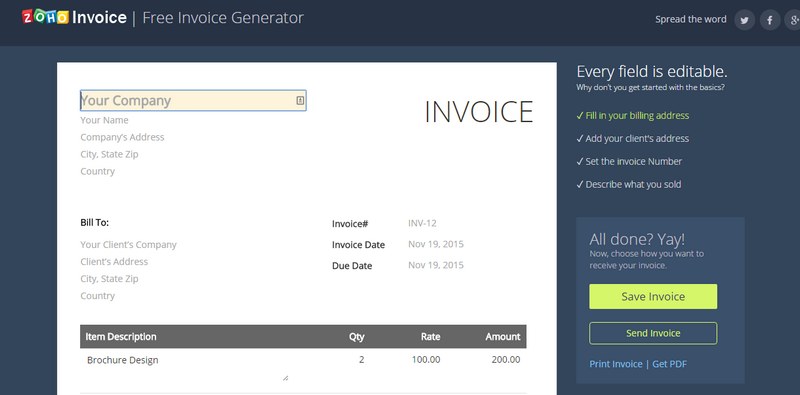800x395 pixels.
Task: Click the Item Description column header
Action: 121,337
